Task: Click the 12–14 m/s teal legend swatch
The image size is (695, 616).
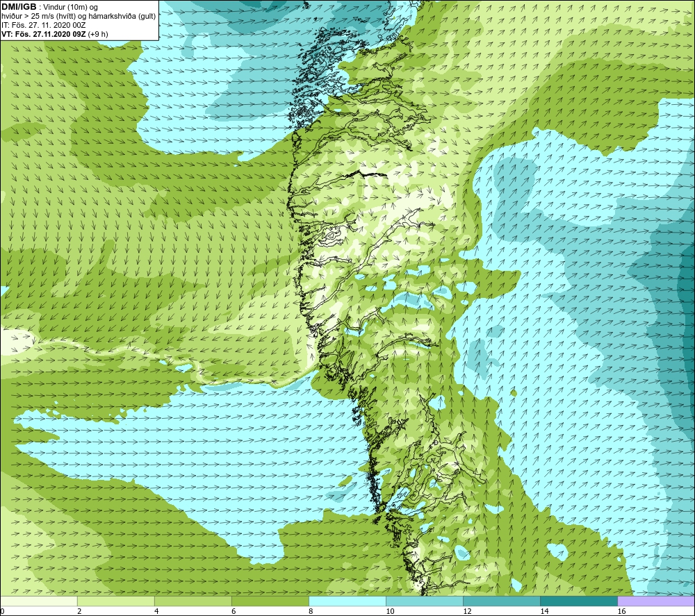Action: point(502,601)
